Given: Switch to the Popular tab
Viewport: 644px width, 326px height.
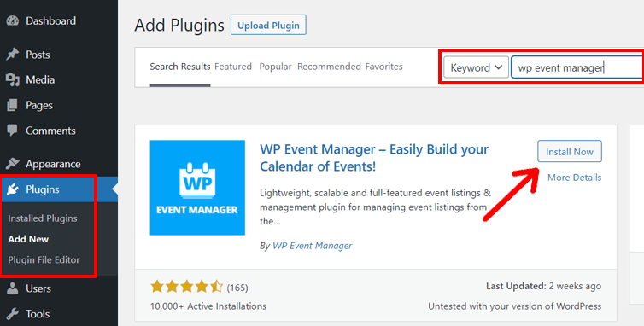Looking at the screenshot, I should (x=275, y=67).
